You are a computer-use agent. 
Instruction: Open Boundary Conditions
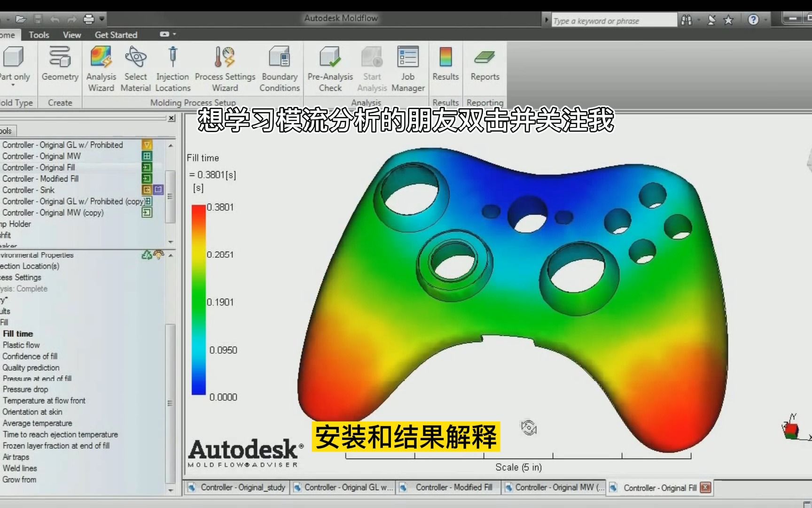[x=279, y=68]
